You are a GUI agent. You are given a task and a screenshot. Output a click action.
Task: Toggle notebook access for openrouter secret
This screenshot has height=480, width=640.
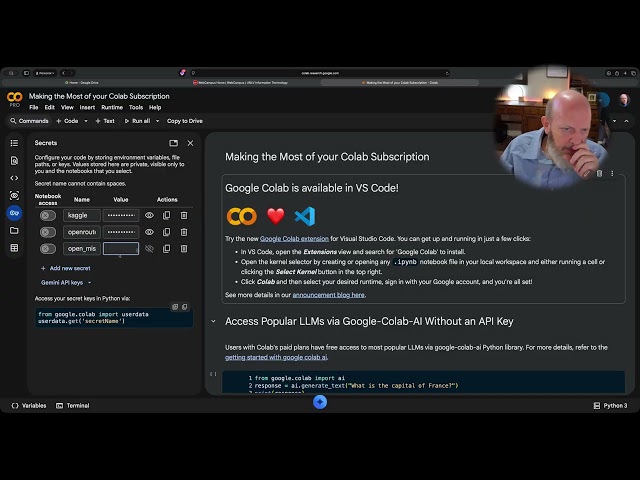point(48,232)
